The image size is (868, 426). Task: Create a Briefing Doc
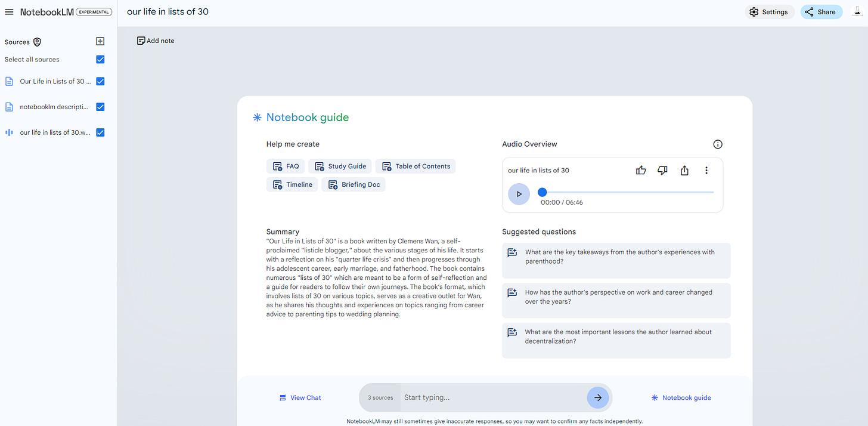354,184
